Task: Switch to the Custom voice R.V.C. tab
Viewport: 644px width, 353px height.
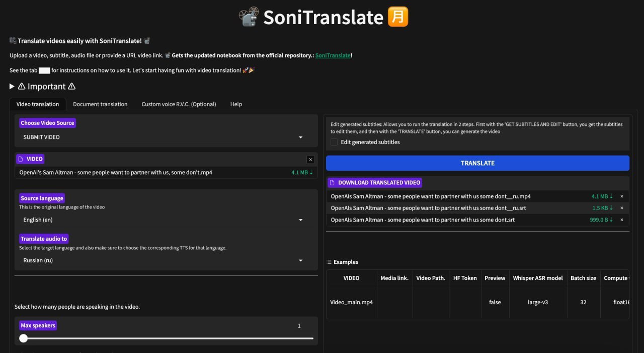Action: 179,104
